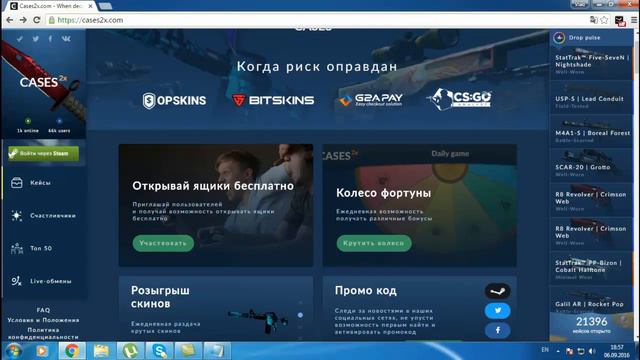Open the VK icon in sidebar header
This screenshot has width=640, height=360.
click(66, 39)
